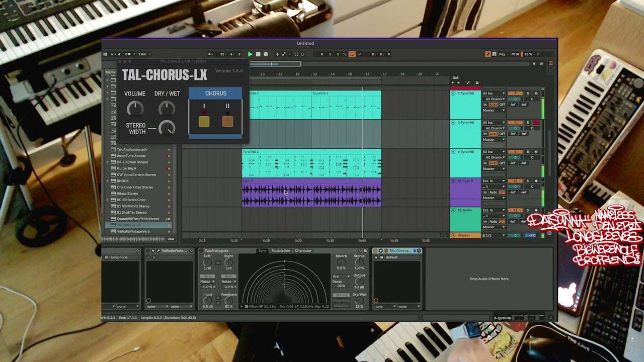Viewport: 644px width, 362px height.
Task: Click the Punch-In switch icon
Action: coord(344,54)
